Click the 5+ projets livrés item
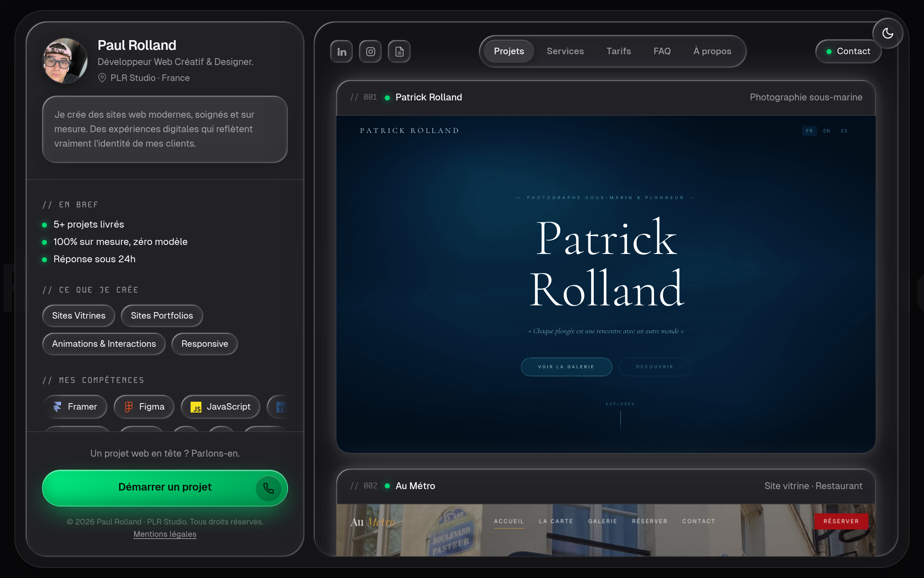The height and width of the screenshot is (578, 924). tap(88, 224)
